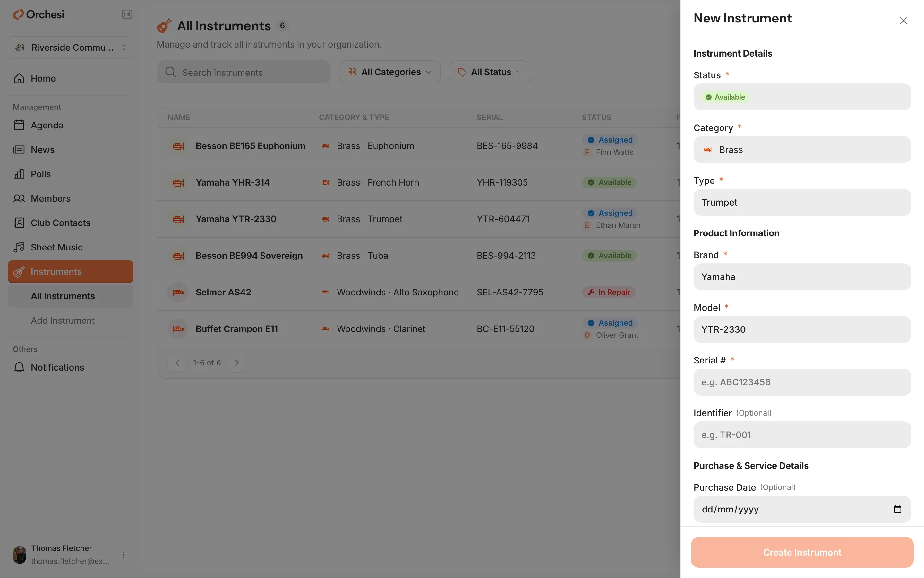The image size is (924, 578).
Task: Click the Create Instrument button
Action: pos(802,552)
